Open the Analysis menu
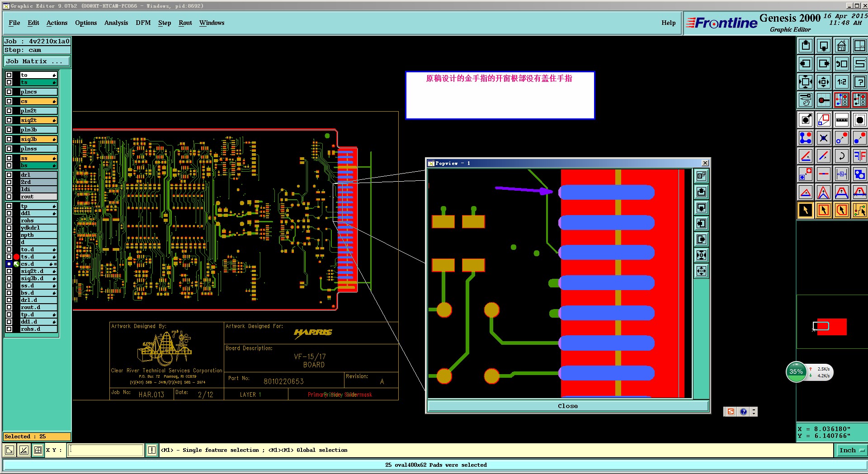The height and width of the screenshot is (474, 868). pos(116,23)
